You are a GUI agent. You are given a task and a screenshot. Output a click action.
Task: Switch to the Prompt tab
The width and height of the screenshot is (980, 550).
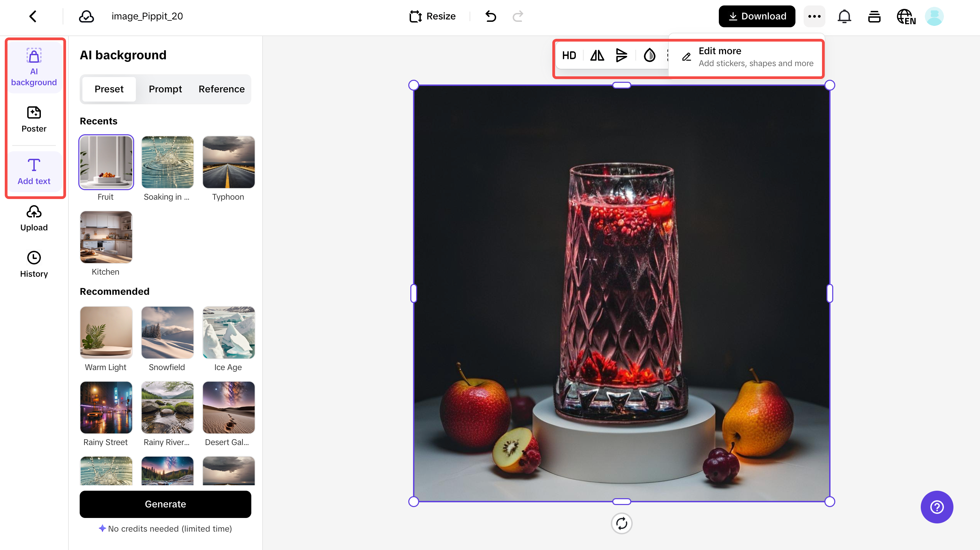click(x=165, y=89)
